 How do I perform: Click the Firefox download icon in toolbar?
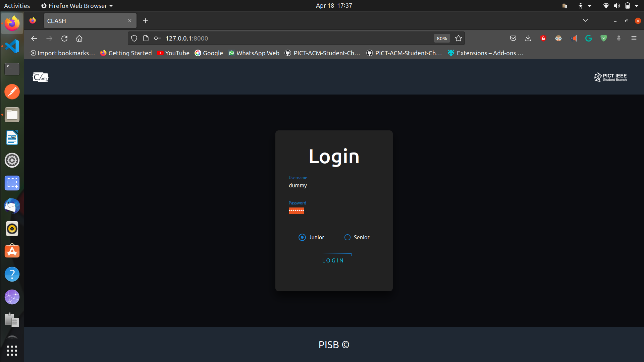pyautogui.click(x=528, y=39)
